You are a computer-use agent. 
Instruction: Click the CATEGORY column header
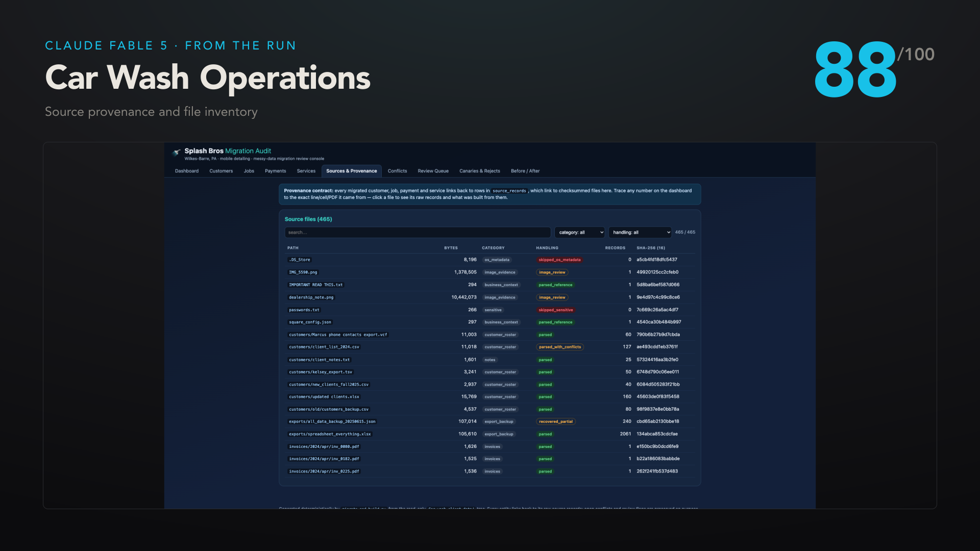coord(493,248)
